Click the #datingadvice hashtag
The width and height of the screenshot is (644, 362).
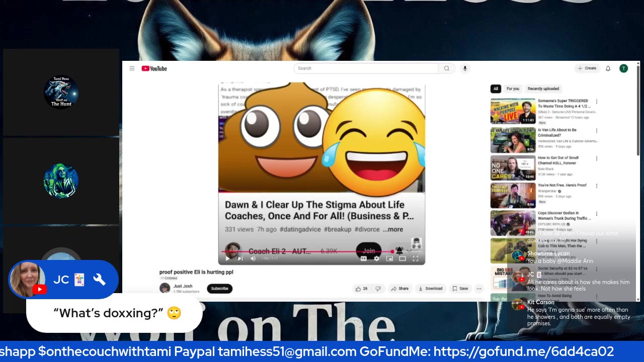(300, 229)
